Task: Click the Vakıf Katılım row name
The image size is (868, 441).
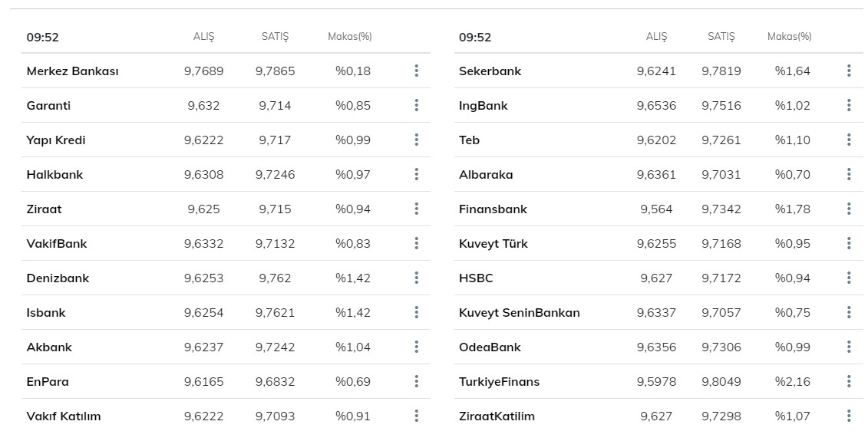Action: click(x=64, y=416)
